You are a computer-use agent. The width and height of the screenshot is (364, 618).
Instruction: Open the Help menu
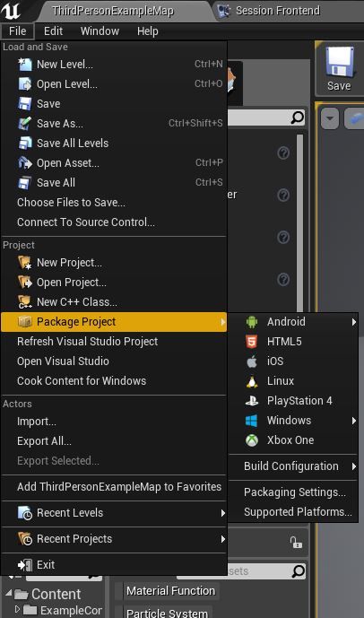[148, 30]
